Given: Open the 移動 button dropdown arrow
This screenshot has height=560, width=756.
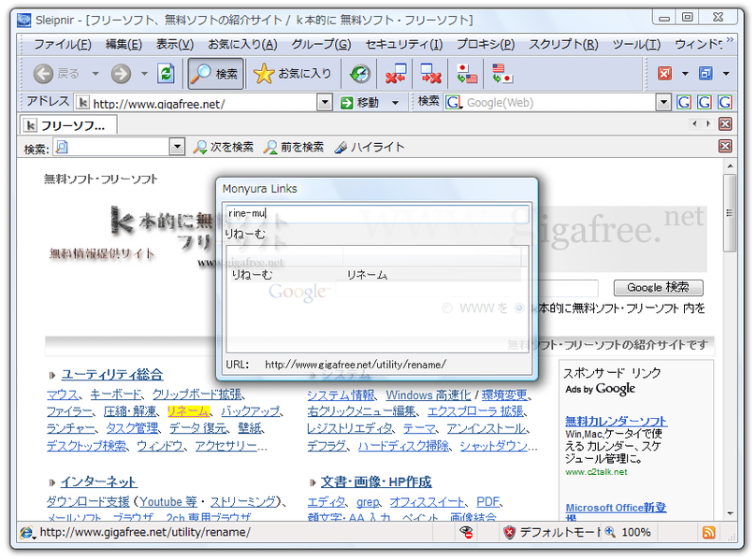Looking at the screenshot, I should 396,103.
